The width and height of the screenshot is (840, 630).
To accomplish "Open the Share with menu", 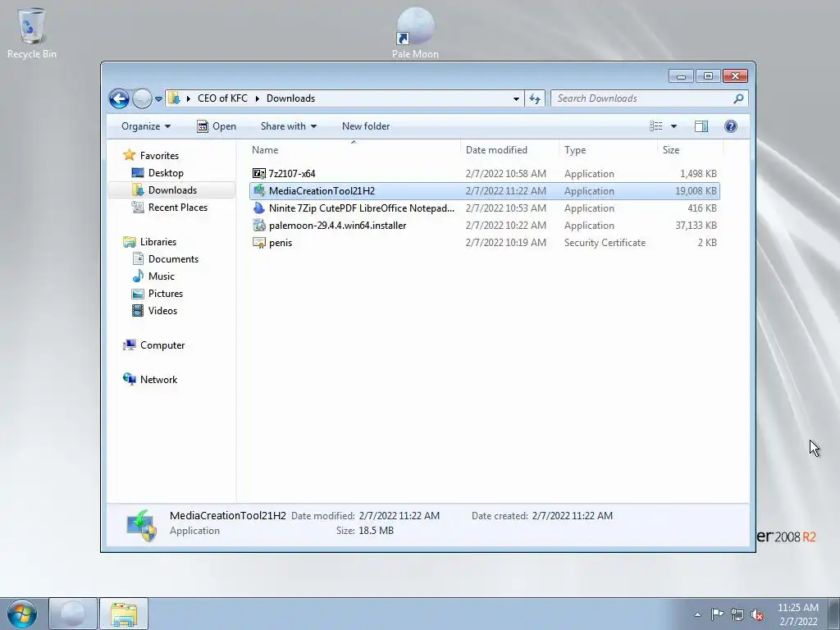I will (x=288, y=126).
